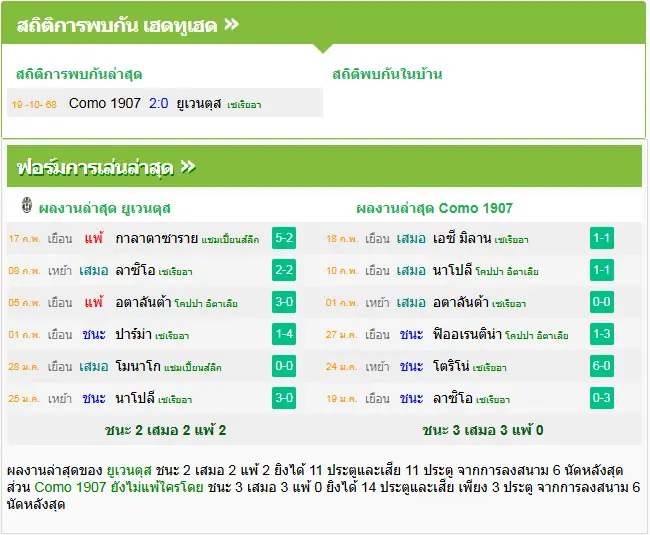This screenshot has width=650, height=535.
Task: Click the 0-0 score in Como's อตาลันต้า row
Action: (x=601, y=302)
